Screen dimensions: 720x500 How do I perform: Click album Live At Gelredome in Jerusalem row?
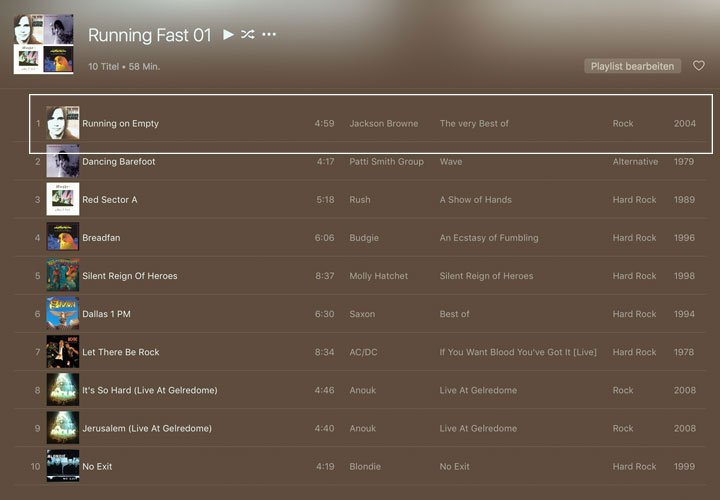click(478, 428)
